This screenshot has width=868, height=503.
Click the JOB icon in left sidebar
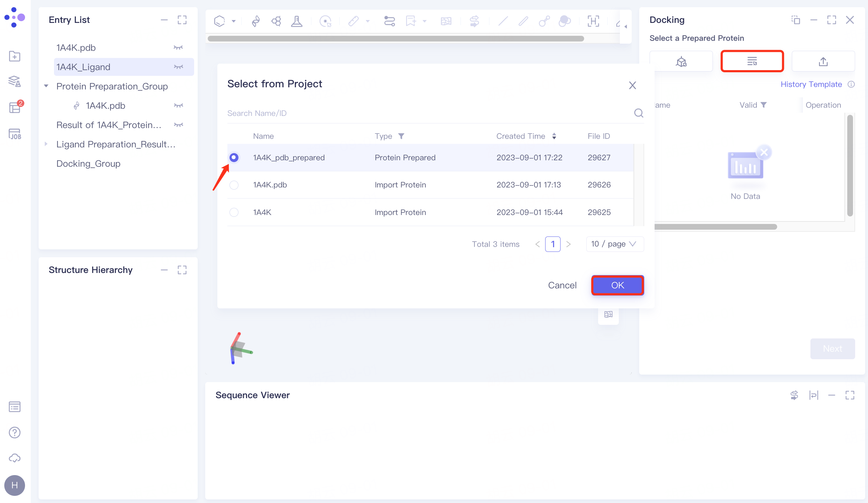[x=15, y=134]
